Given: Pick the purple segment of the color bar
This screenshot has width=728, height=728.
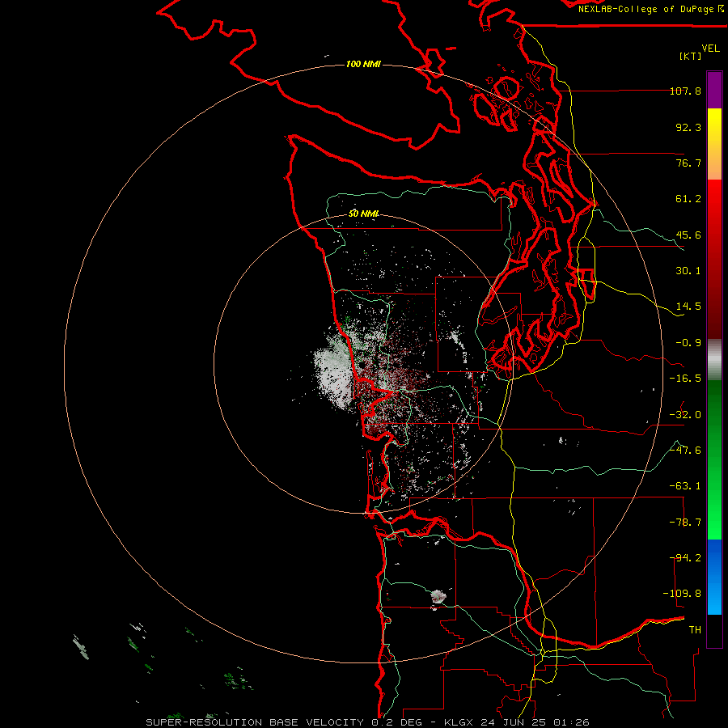Looking at the screenshot, I should (x=714, y=90).
